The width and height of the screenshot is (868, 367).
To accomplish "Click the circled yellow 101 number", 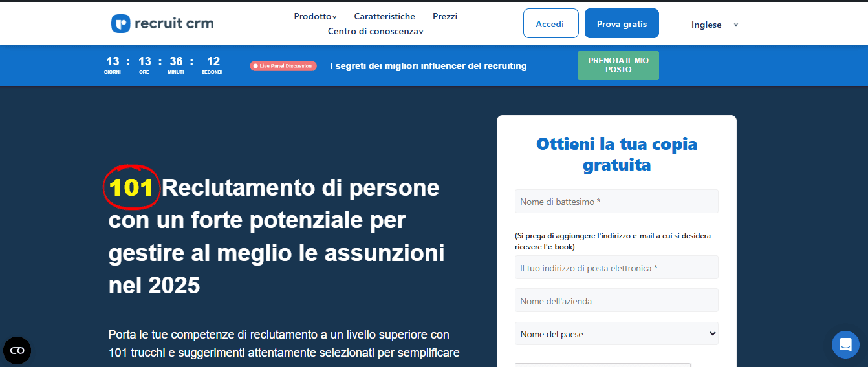I will click(x=131, y=187).
